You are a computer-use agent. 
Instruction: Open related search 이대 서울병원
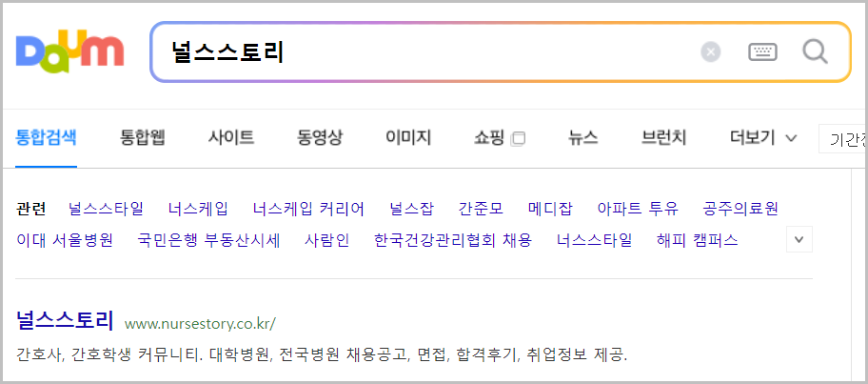coord(65,240)
